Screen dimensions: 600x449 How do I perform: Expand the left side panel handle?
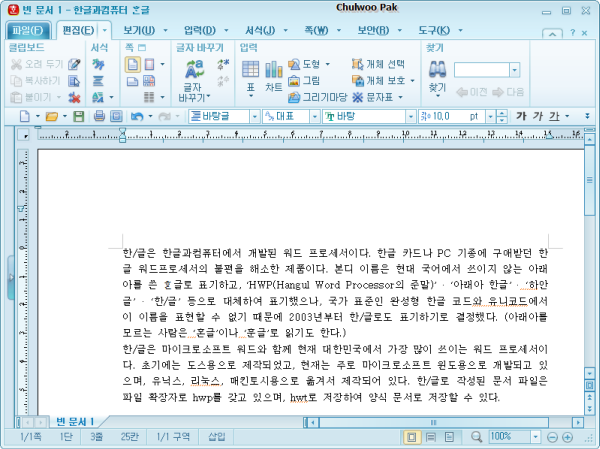11,278
